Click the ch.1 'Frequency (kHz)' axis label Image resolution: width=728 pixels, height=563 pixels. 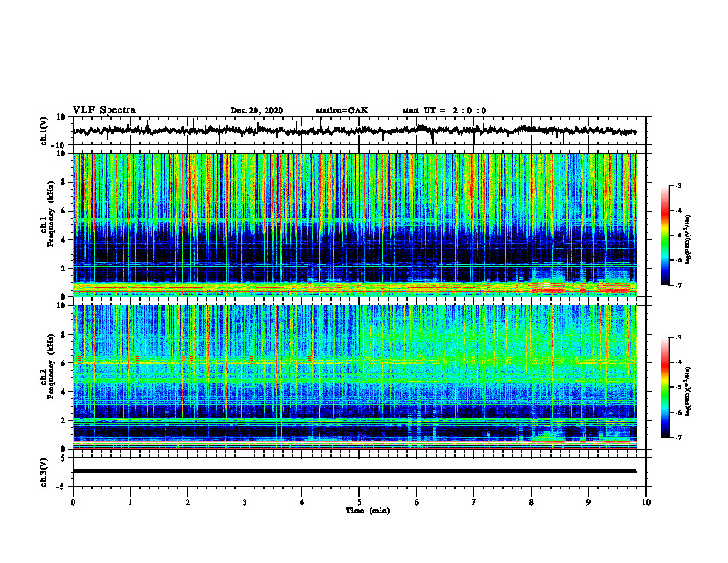coord(51,214)
